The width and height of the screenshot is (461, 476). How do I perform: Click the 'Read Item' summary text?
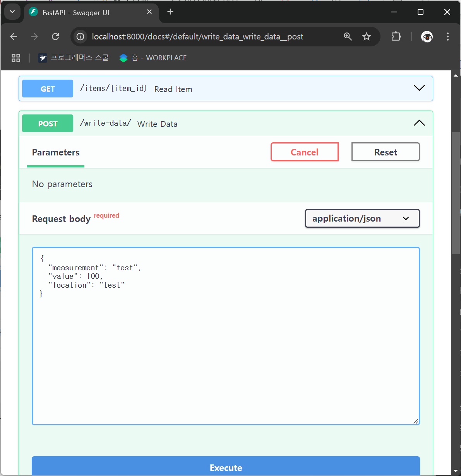tap(173, 89)
